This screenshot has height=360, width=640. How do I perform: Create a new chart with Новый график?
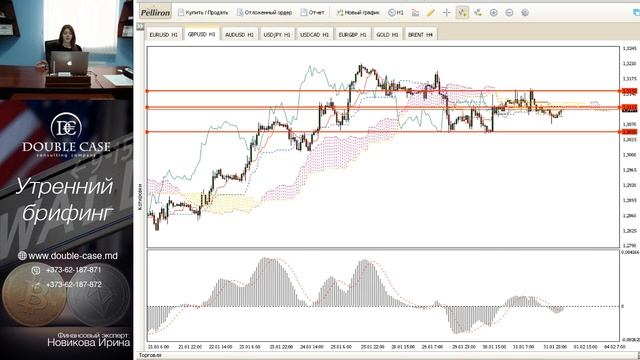point(358,13)
